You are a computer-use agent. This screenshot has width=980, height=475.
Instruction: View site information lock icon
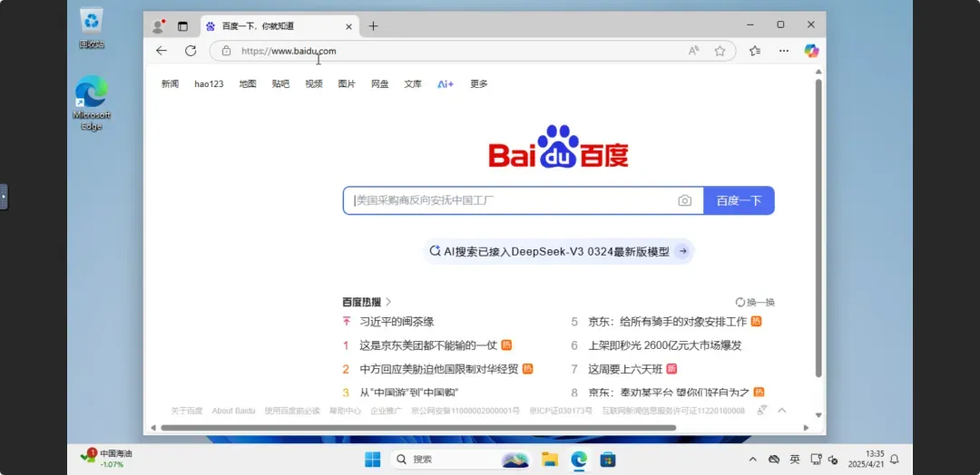(226, 51)
